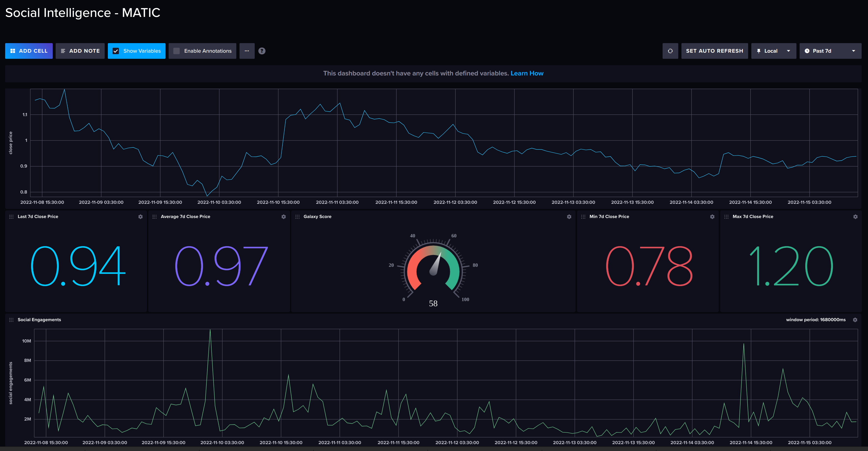This screenshot has width=868, height=451.
Task: Uncheck the Show Variables checkbox
Action: 115,51
